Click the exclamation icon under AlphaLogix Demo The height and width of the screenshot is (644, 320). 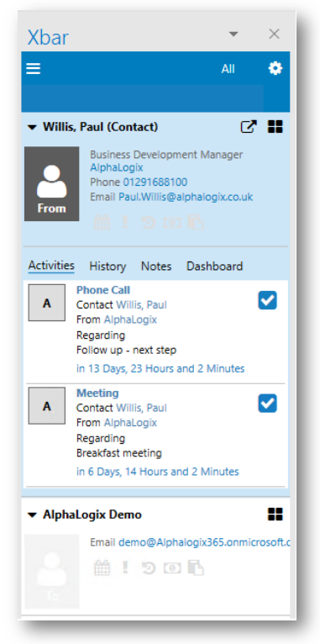[x=125, y=567]
